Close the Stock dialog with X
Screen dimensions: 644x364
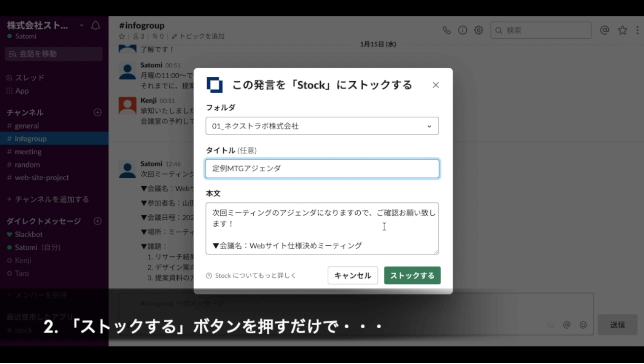(x=436, y=85)
